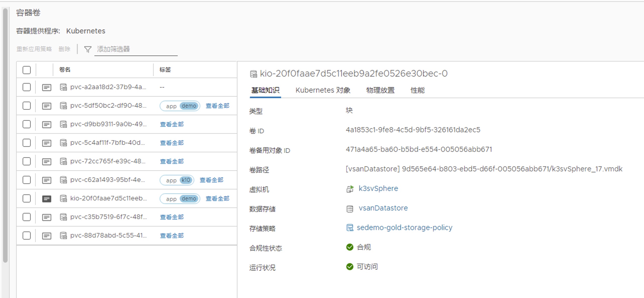Switch to Kubernetes 对象 tab
Screen dimensions: 644x298
pos(323,90)
